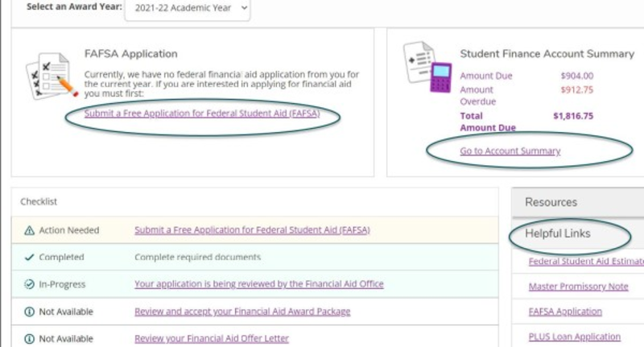The width and height of the screenshot is (644, 347).
Task: Click the Student Finance calculator icon
Action: click(x=440, y=77)
